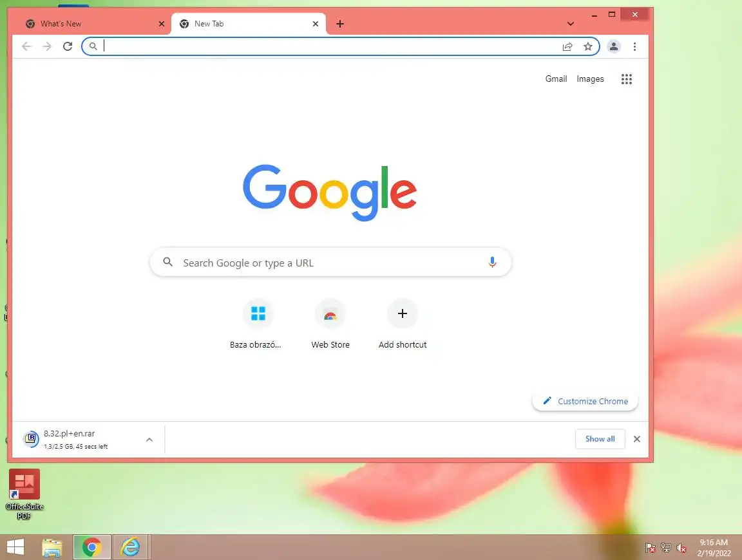
Task: Launch Internet Explorer from the taskbar
Action: coord(131,547)
